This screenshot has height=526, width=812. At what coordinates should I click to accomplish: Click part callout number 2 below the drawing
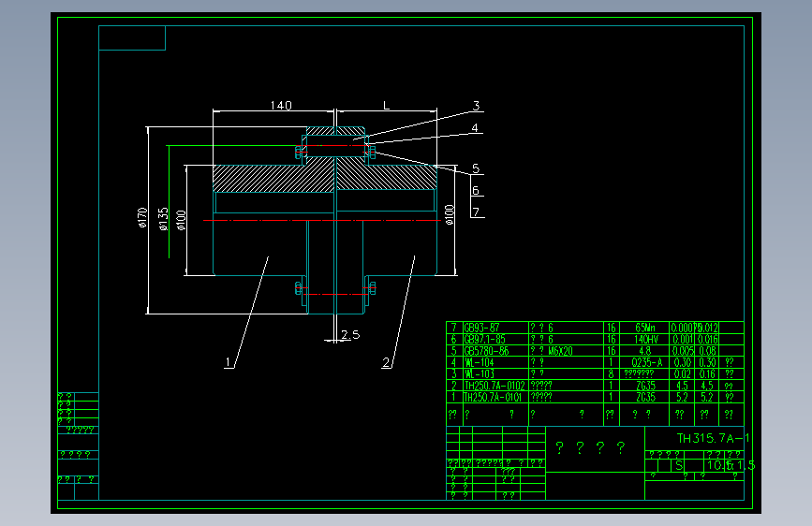pyautogui.click(x=386, y=362)
